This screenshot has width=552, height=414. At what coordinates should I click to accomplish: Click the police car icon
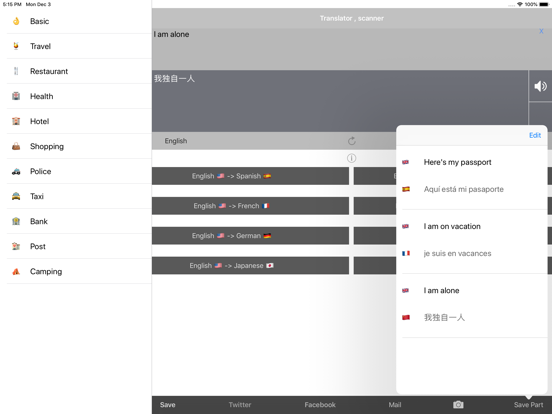16,171
